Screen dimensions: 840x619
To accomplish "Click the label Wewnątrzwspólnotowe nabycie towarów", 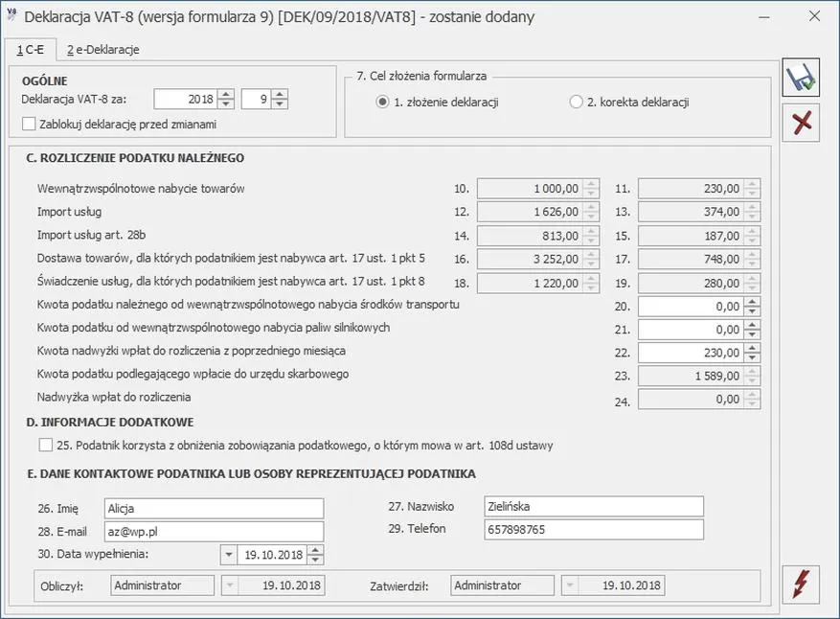I will click(x=141, y=189).
